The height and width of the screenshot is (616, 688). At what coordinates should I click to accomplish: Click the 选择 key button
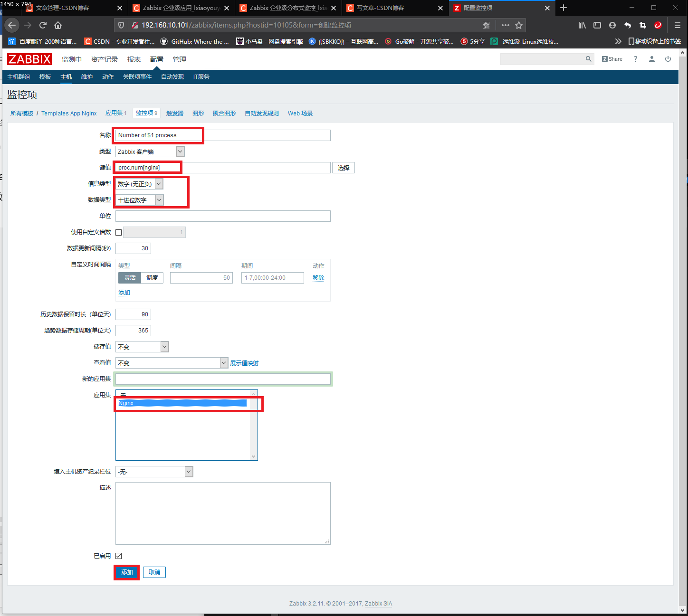tap(344, 168)
